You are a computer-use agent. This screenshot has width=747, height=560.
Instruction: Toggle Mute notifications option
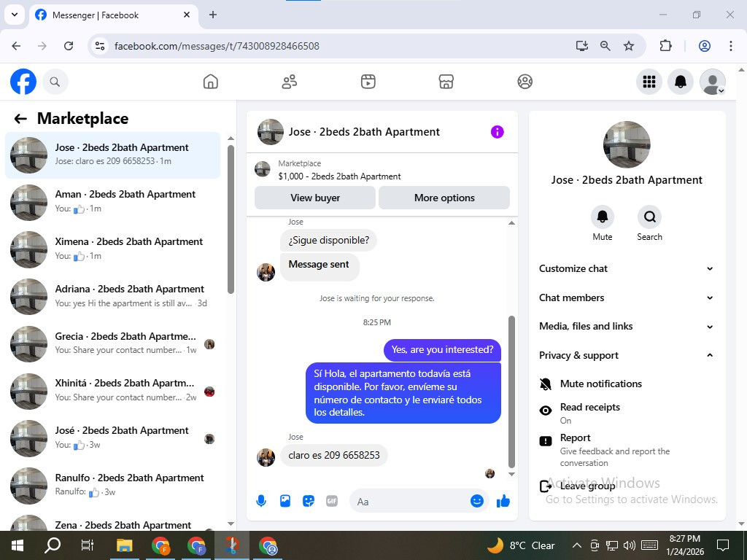coord(627,384)
